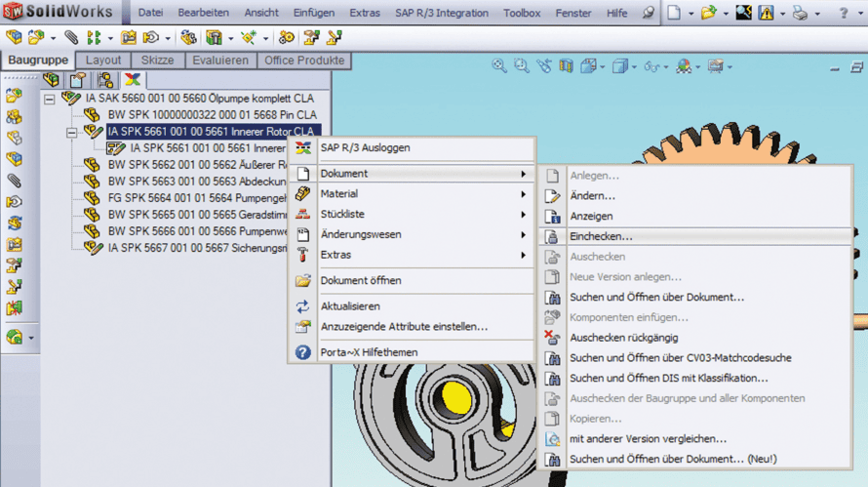This screenshot has height=487, width=868.
Task: Click the blue Porta~X help question icon
Action: coord(303,352)
